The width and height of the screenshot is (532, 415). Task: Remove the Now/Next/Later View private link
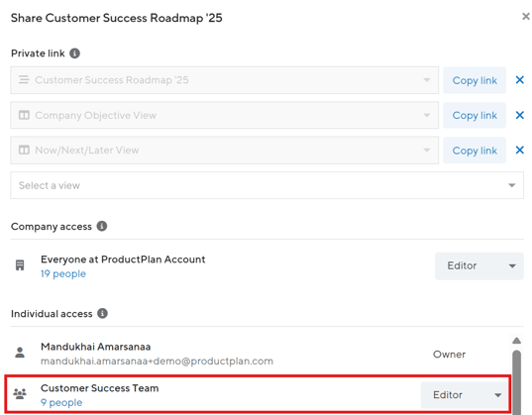pos(519,150)
